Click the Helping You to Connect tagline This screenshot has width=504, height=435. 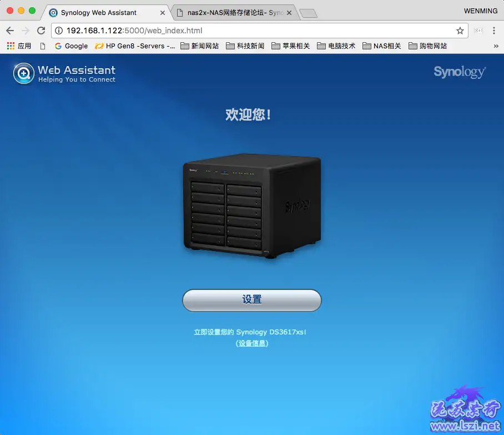(77, 79)
